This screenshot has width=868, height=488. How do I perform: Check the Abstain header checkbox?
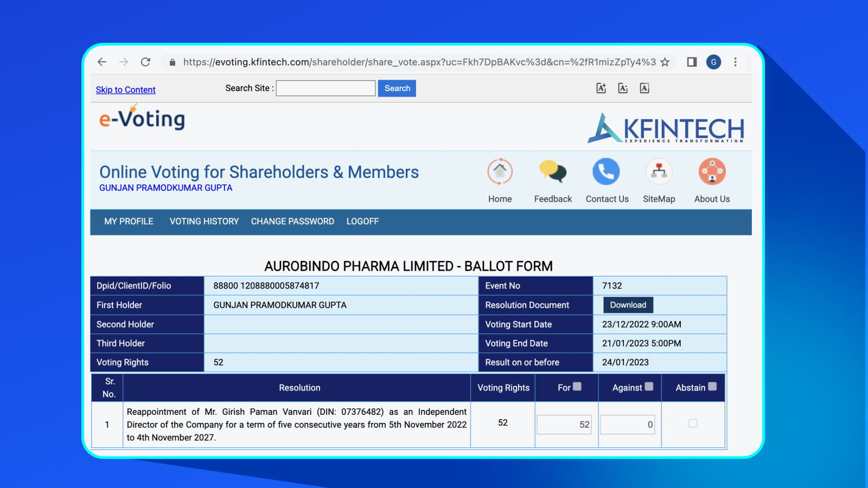pos(712,387)
